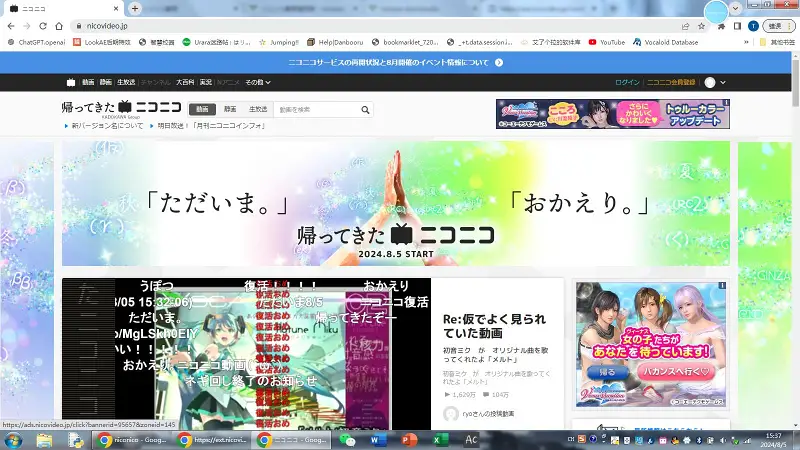
Task: Select the 静画 search tab
Action: [x=230, y=109]
